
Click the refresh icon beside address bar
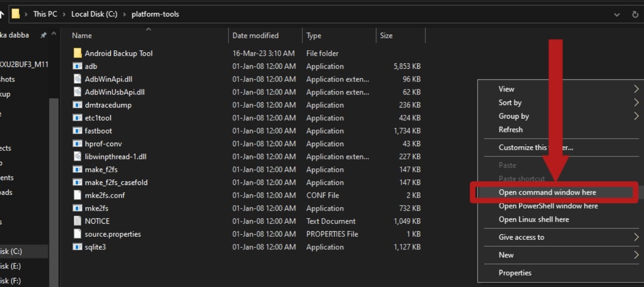tap(635, 15)
